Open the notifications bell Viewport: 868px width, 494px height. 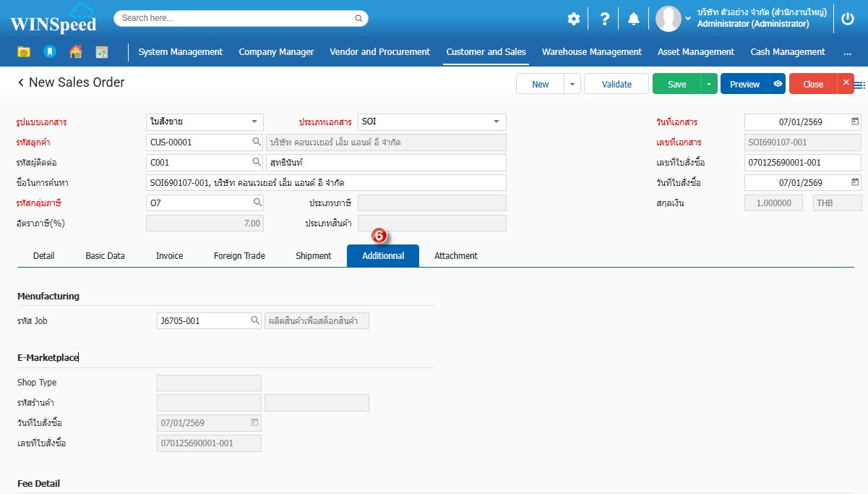click(633, 19)
